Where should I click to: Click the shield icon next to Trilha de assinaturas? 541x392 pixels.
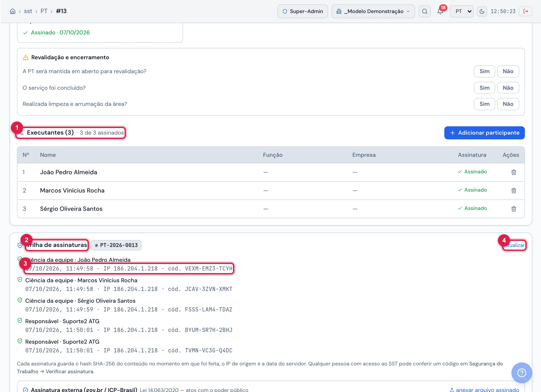coord(20,245)
